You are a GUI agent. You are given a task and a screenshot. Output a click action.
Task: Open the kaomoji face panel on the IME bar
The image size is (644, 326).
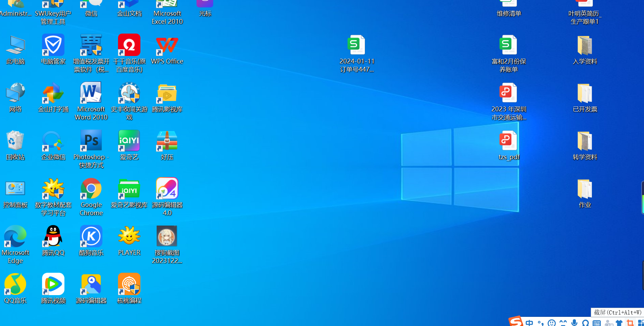pyautogui.click(x=563, y=323)
